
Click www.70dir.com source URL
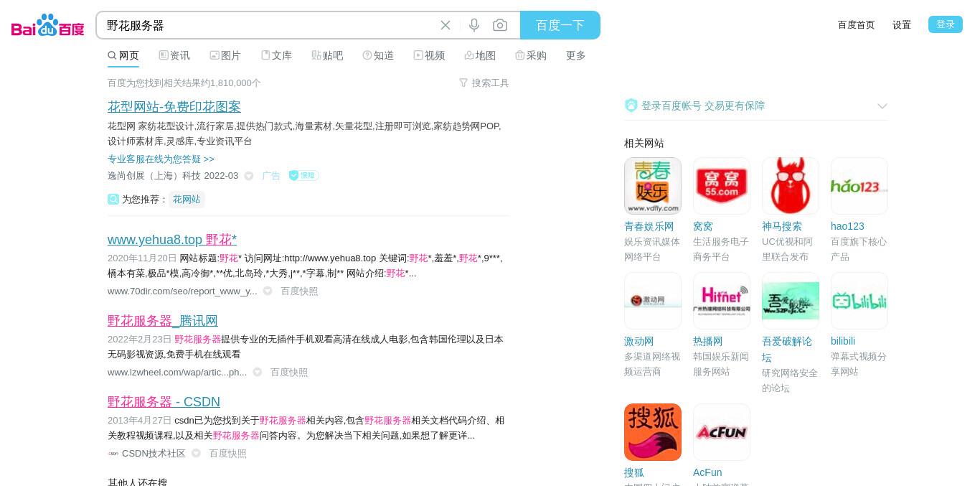(x=182, y=291)
